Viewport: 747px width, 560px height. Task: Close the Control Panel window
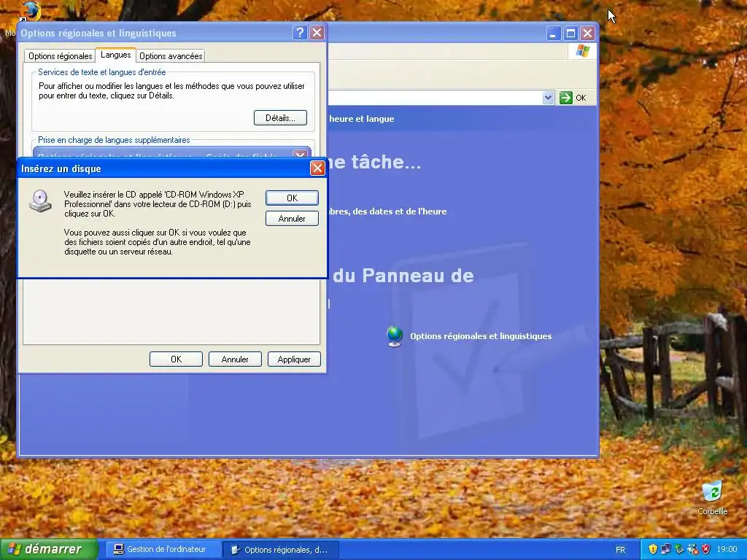click(587, 34)
